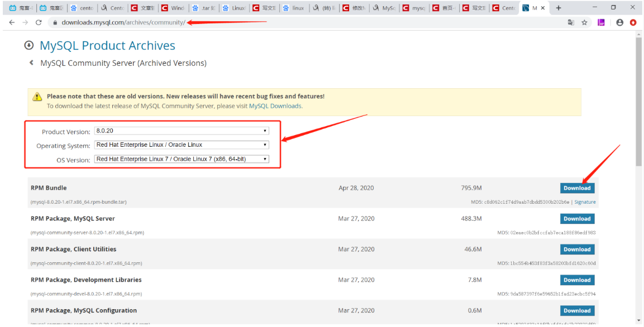Click 'RPM Package, MySQL Server' title
This screenshot has height=327, width=644.
click(73, 219)
